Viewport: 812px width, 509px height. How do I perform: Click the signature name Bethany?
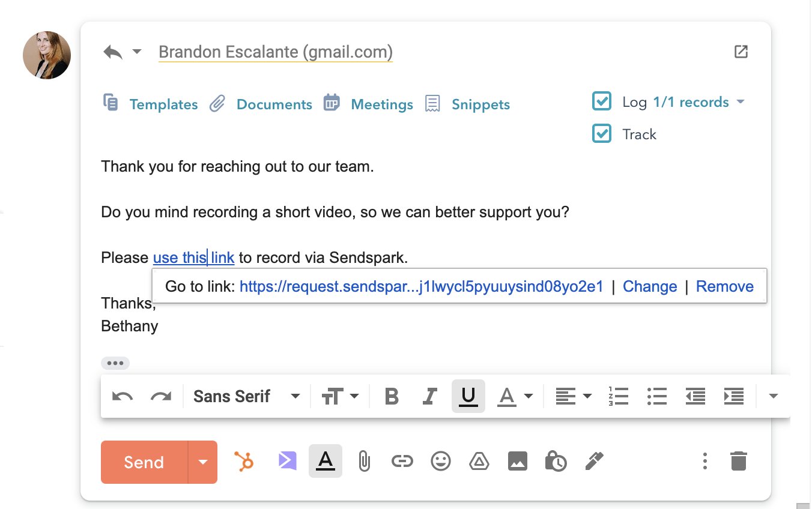[x=130, y=327]
